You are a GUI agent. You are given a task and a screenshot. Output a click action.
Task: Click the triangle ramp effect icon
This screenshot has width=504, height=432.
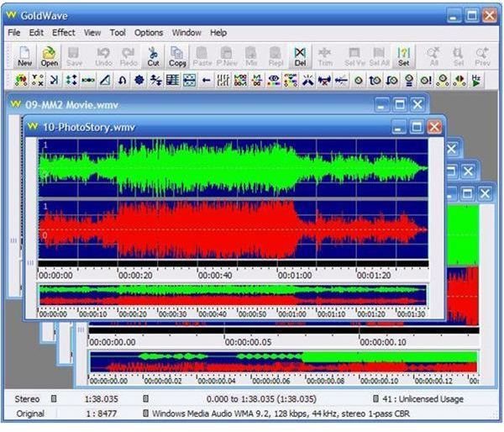pyautogui.click(x=105, y=80)
